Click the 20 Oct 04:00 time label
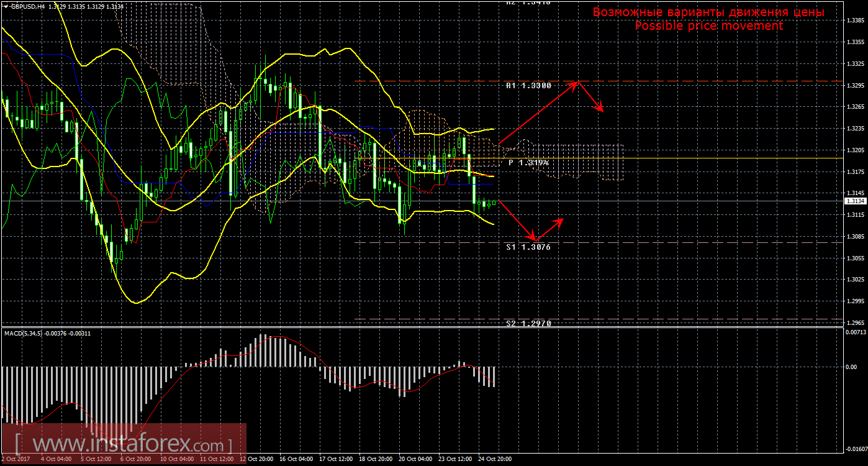The image size is (868, 466). click(415, 459)
